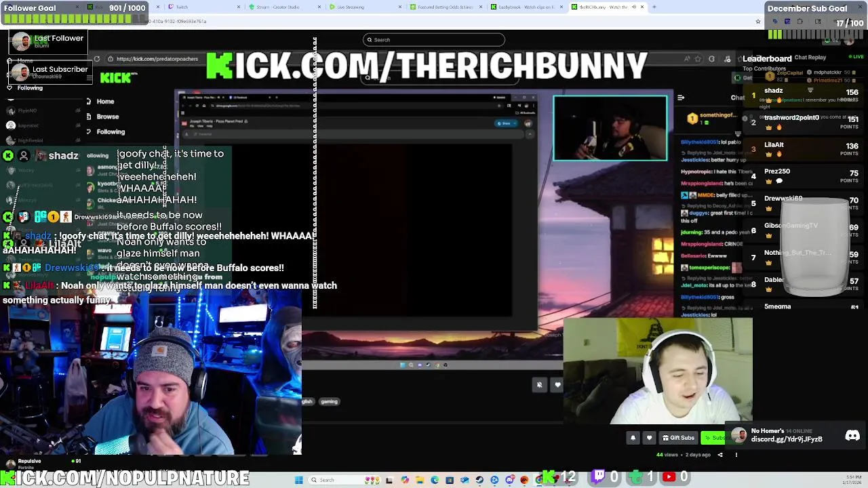Click the green Kick logo
The width and height of the screenshot is (868, 488).
coord(116,78)
